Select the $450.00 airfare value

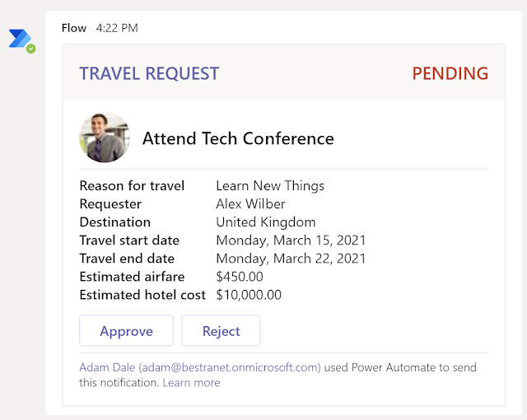(x=240, y=277)
